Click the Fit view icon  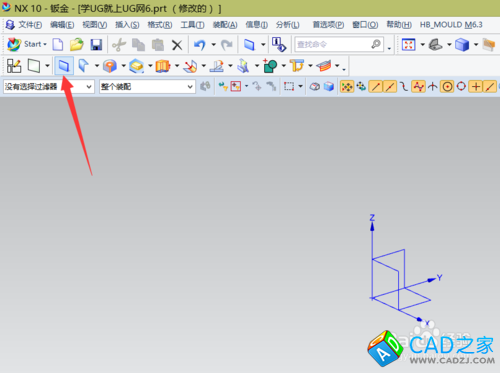click(x=408, y=44)
